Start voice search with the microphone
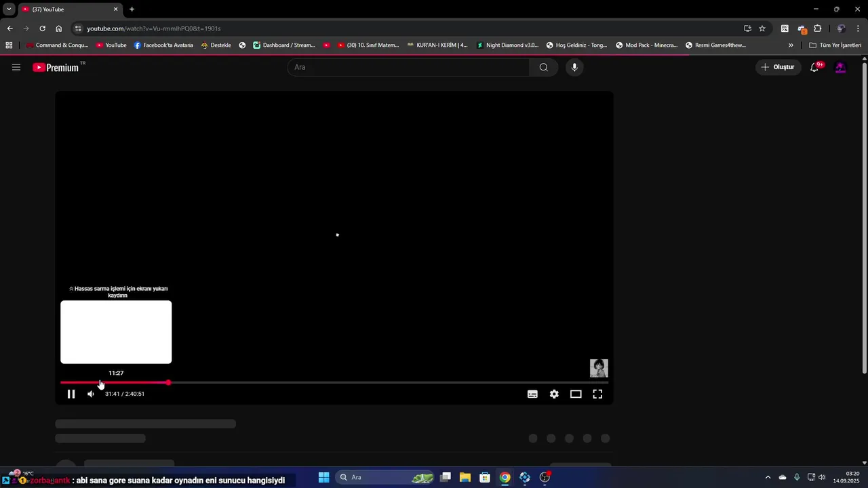868x488 pixels. (574, 67)
